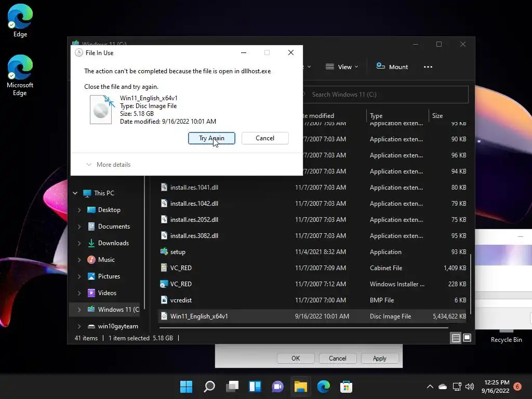This screenshot has height=399, width=532.
Task: Open taskbar Search
Action: (x=209, y=387)
